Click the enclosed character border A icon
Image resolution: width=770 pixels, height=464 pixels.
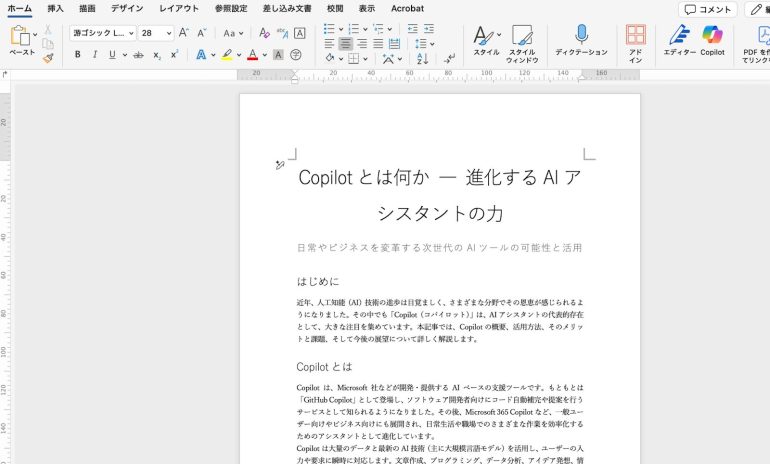click(x=300, y=33)
